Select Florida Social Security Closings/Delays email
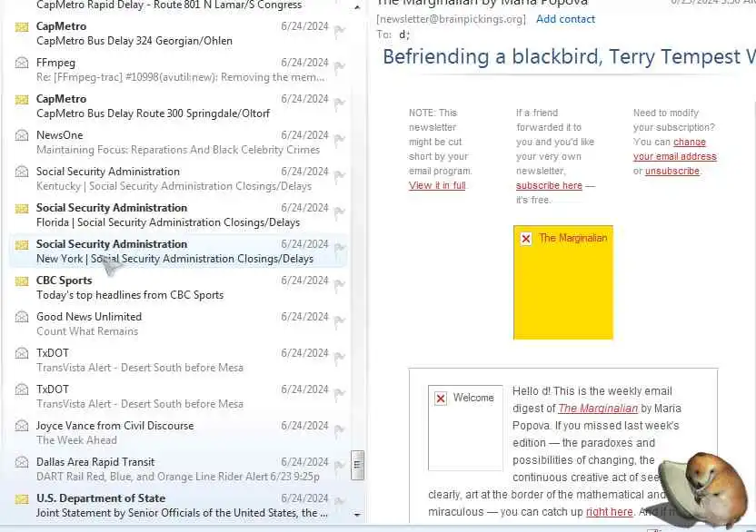Image resolution: width=756 pixels, height=532 pixels. [x=178, y=215]
